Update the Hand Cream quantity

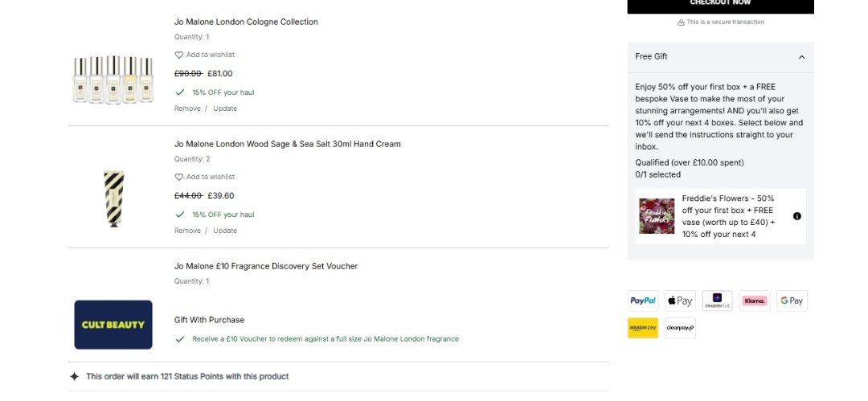(x=225, y=231)
